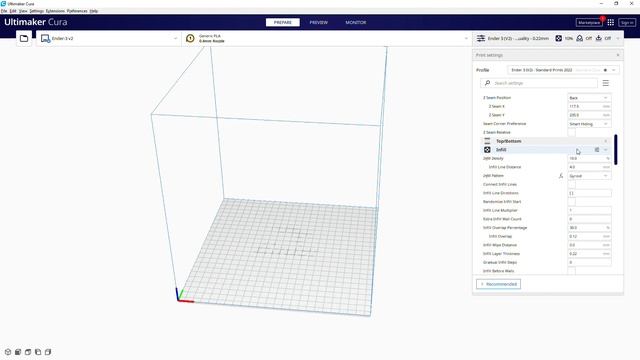Screen dimensions: 640x360
Task: Select the 3D view camera icon
Action: 8,352
